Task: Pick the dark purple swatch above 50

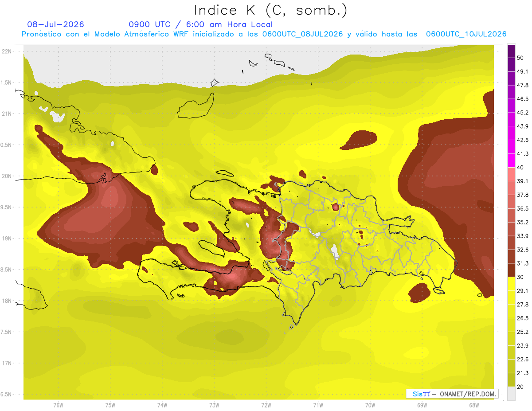Action: [511, 51]
